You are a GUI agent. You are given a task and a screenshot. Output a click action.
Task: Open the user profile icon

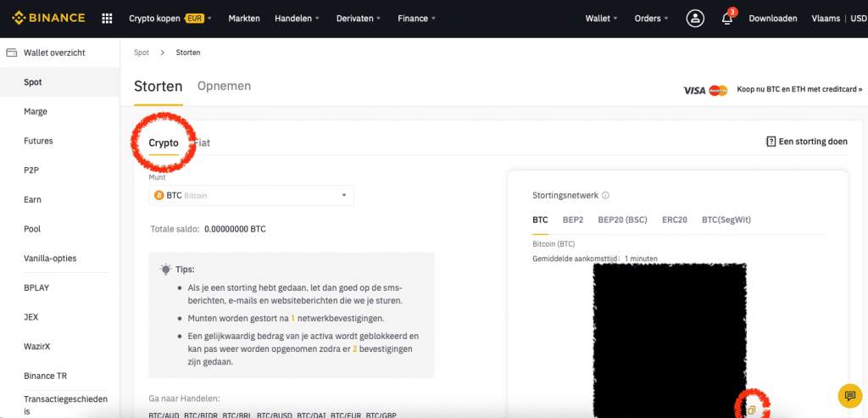click(695, 19)
